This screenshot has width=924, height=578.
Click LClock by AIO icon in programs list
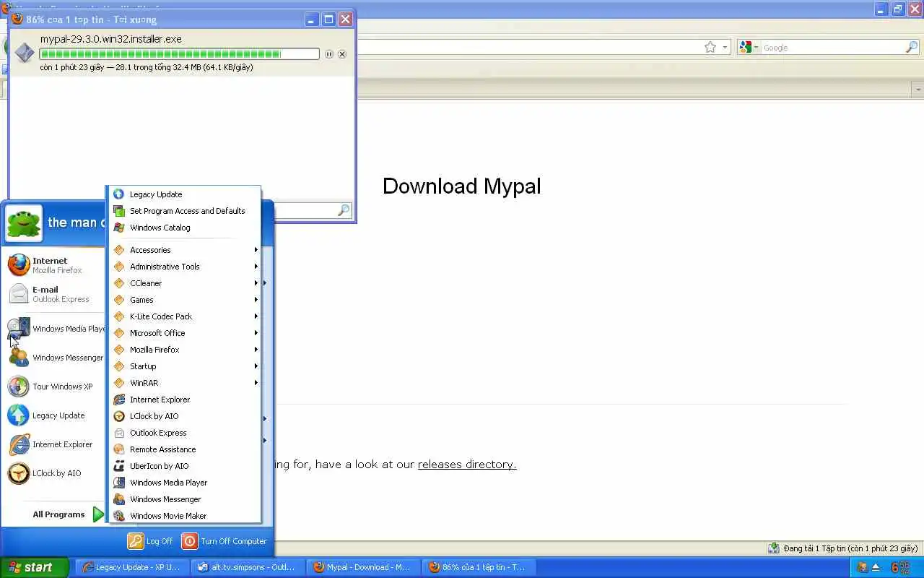pyautogui.click(x=119, y=416)
